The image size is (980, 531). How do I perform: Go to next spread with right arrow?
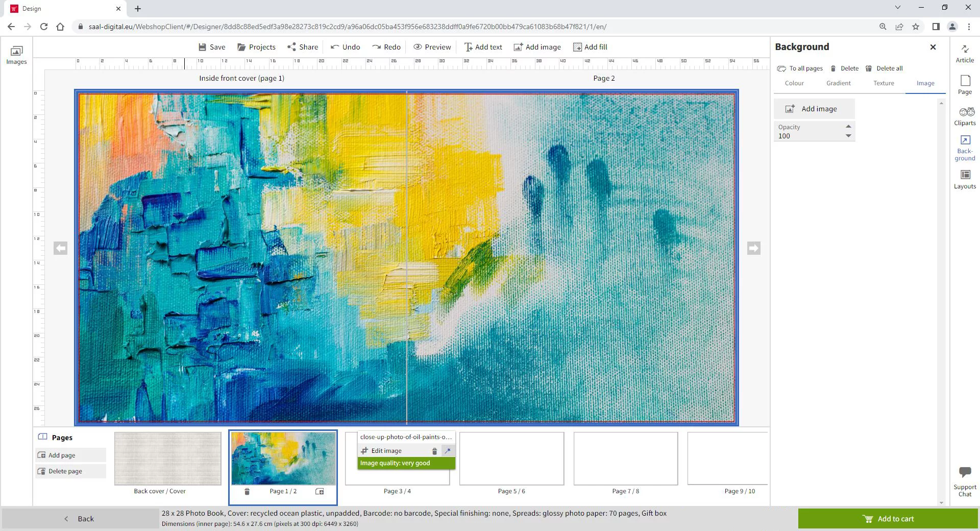(x=754, y=248)
